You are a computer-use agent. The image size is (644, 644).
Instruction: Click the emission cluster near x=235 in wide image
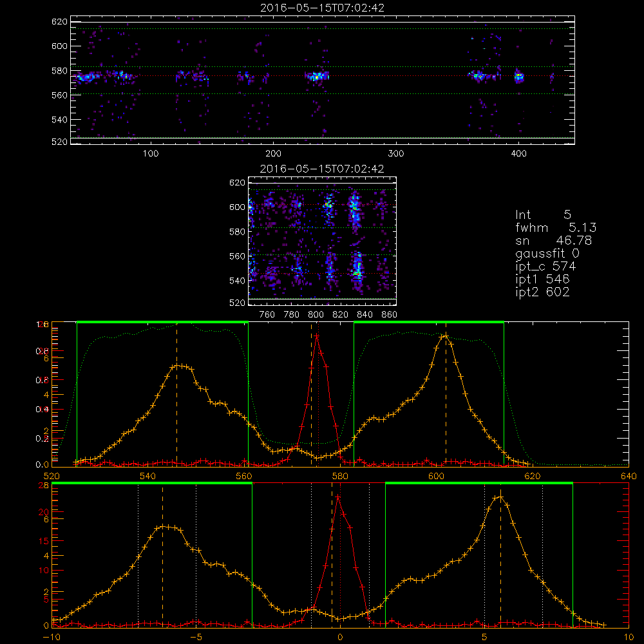[317, 76]
